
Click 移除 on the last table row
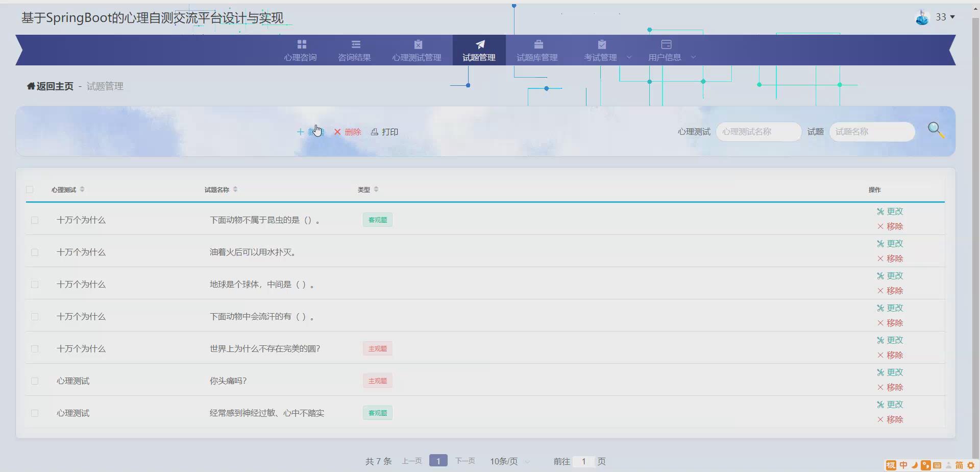point(891,419)
